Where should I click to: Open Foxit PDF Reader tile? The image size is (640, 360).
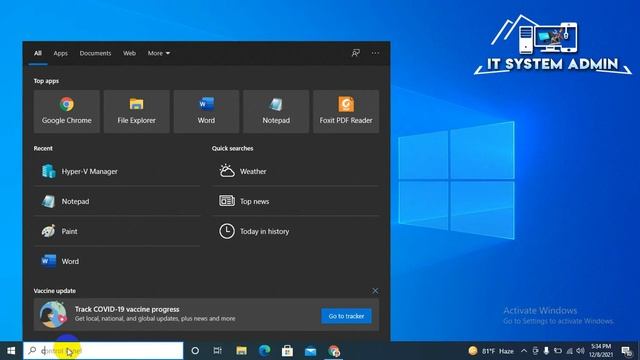pyautogui.click(x=346, y=111)
